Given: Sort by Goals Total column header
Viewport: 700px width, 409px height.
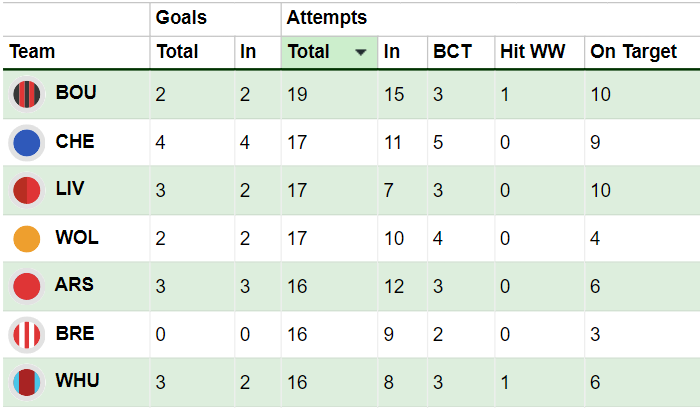Looking at the screenshot, I should click(x=177, y=52).
